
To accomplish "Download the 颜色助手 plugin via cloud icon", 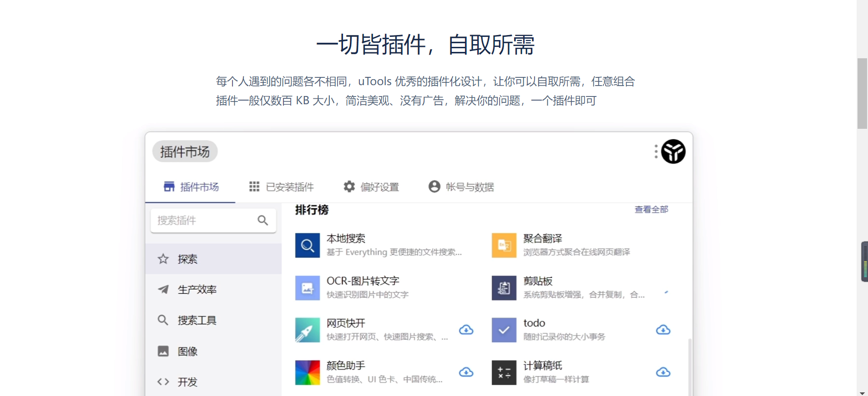I will [466, 372].
